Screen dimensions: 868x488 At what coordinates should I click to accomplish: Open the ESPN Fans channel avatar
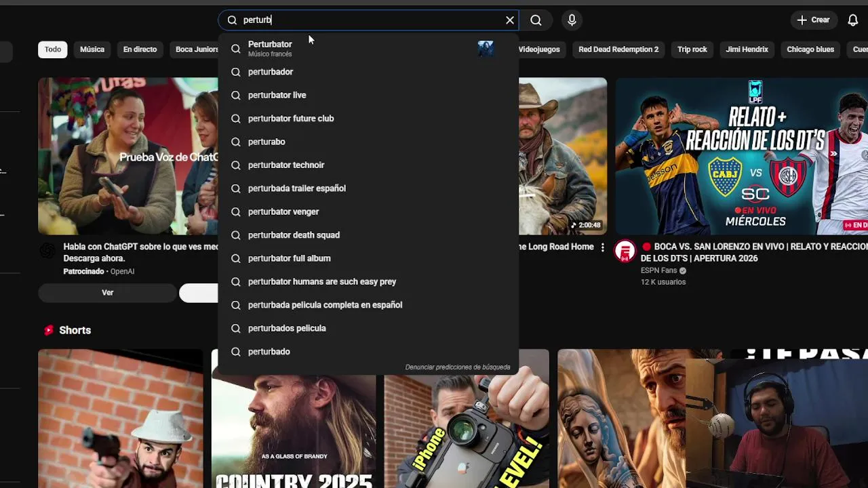(625, 252)
